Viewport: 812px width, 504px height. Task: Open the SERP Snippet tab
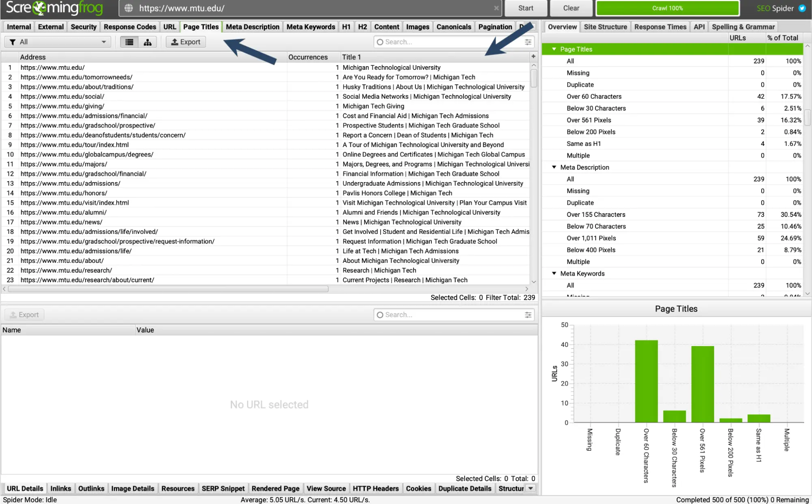(223, 489)
